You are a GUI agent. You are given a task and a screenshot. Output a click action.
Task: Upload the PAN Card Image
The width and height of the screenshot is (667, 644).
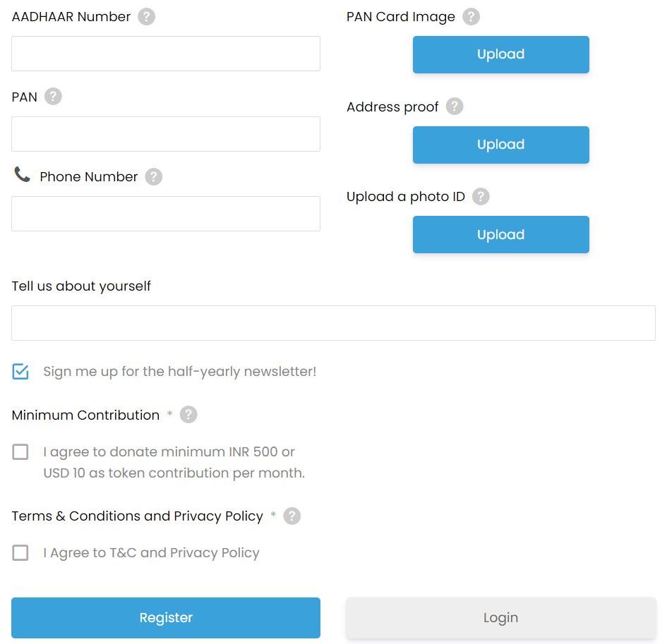click(x=500, y=54)
